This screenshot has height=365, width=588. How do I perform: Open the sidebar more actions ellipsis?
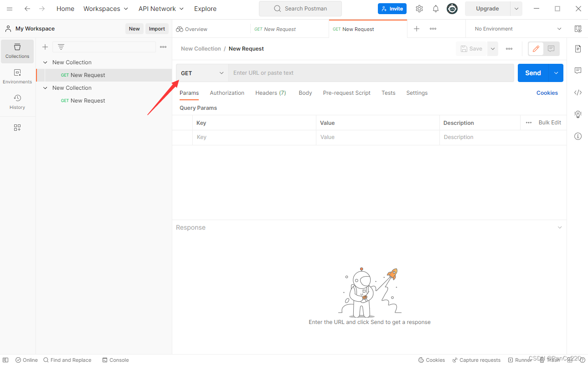click(x=163, y=47)
